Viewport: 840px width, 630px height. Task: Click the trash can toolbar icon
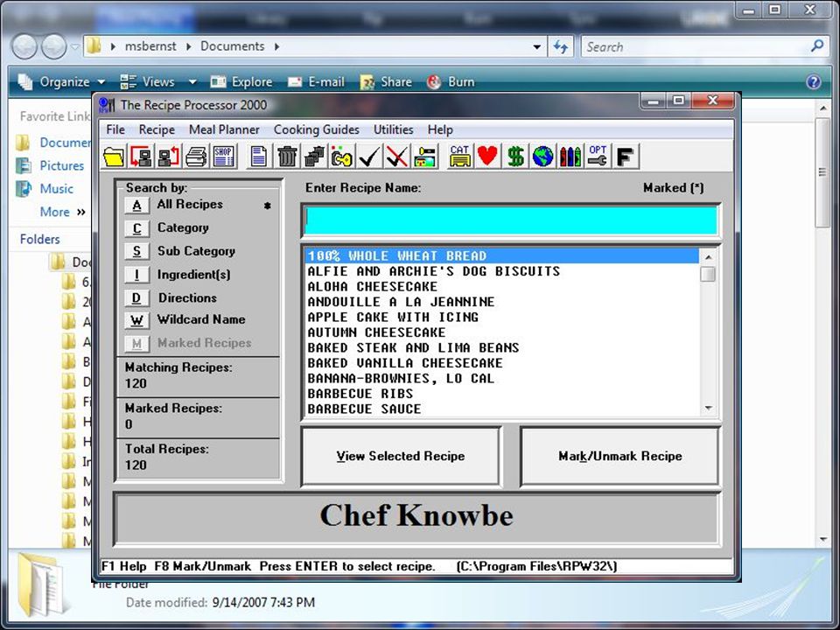(x=287, y=157)
